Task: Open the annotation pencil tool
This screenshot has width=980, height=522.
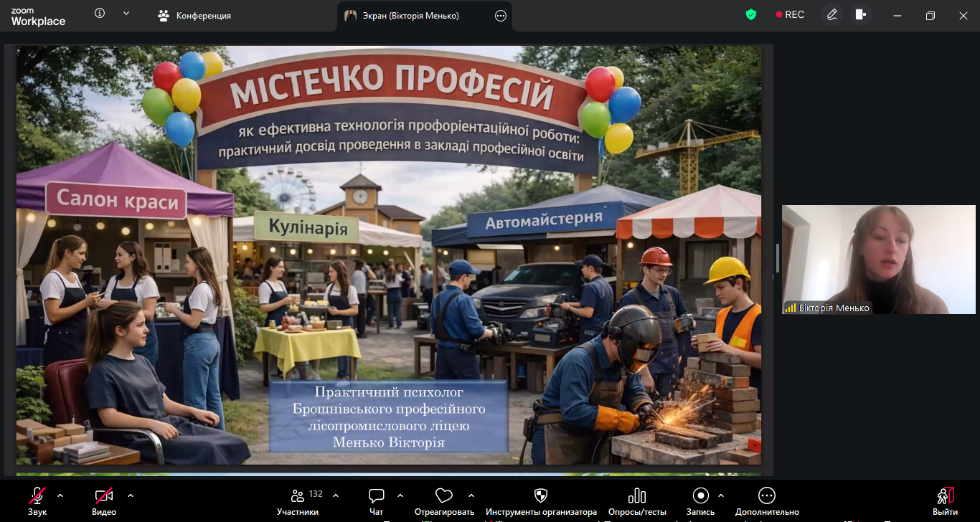Action: click(831, 14)
